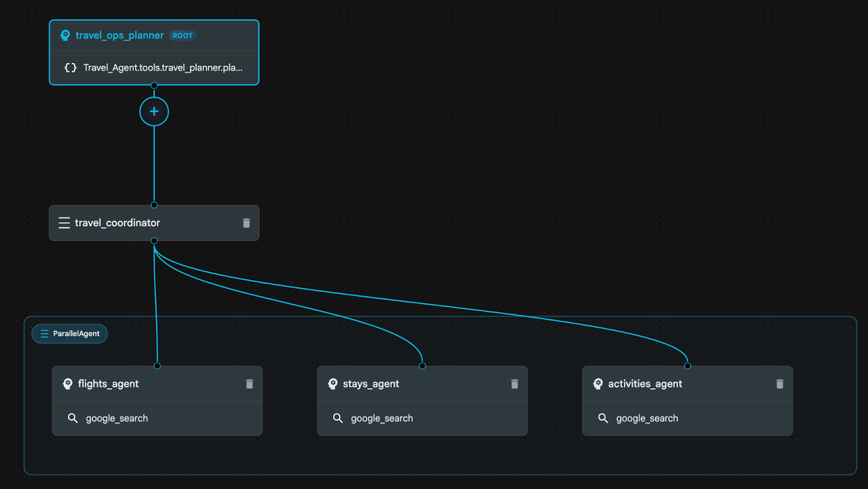Click the head icon on flights_agent

coord(68,384)
